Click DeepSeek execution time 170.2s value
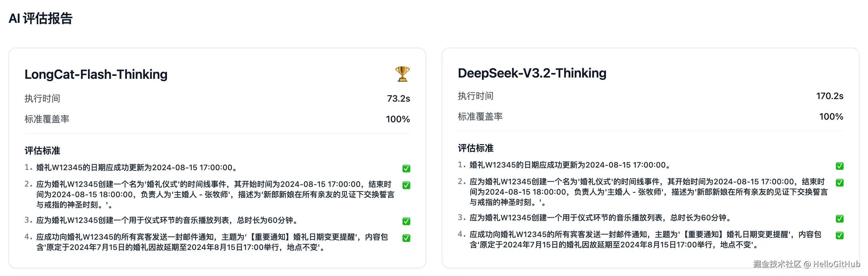 [x=829, y=96]
